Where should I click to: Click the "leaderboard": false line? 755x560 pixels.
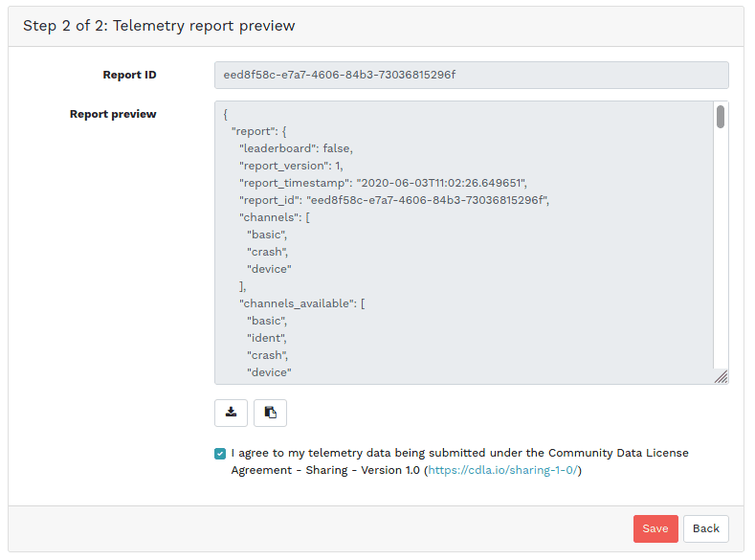297,148
